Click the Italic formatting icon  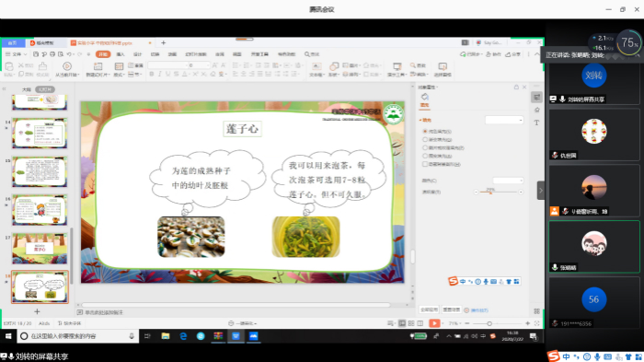[160, 74]
